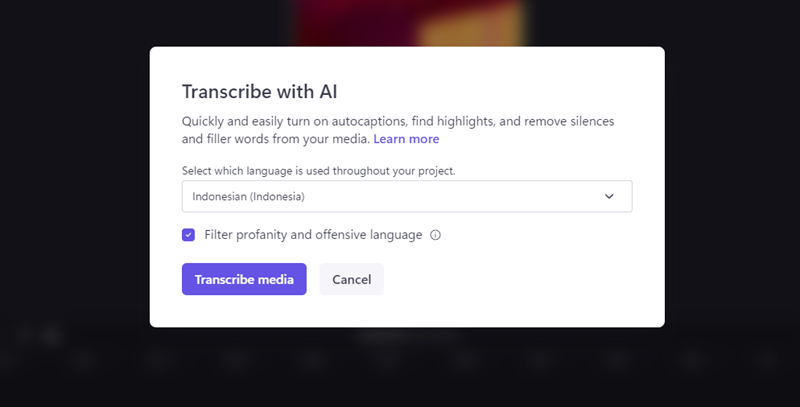Uncheck Filter profanity and offensive language
This screenshot has height=407, width=800.
tap(188, 235)
